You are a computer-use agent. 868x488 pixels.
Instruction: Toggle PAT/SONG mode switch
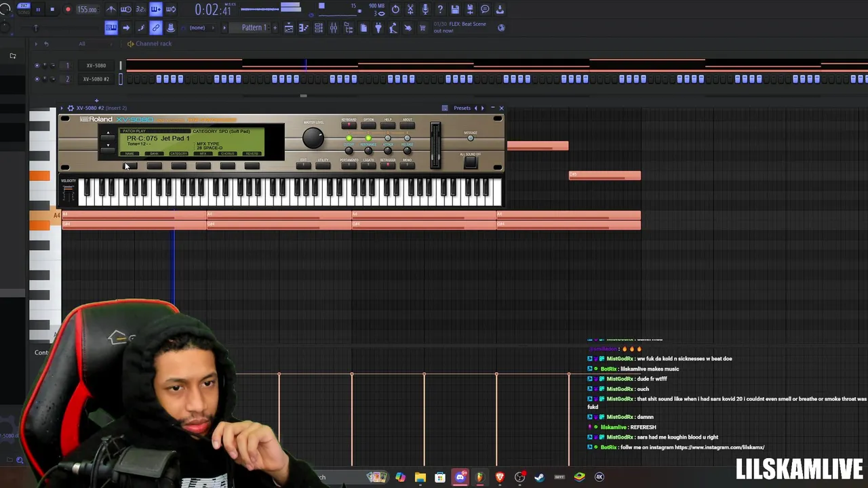22,9
